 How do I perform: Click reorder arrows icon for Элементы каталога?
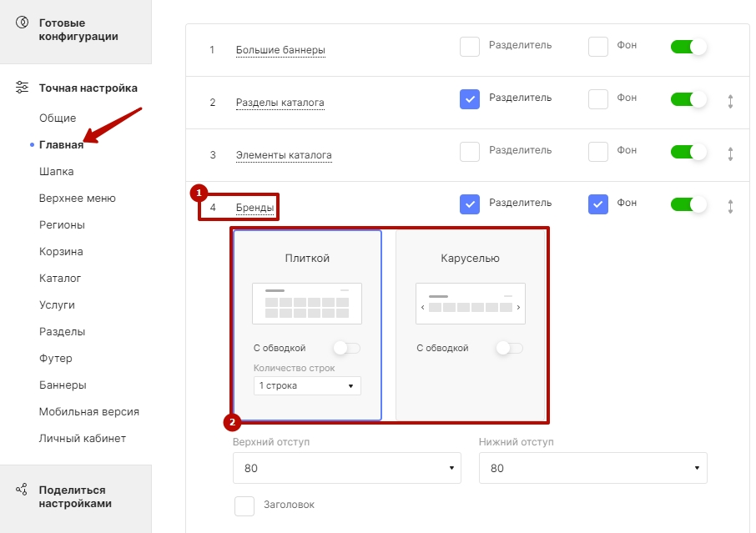coord(730,153)
